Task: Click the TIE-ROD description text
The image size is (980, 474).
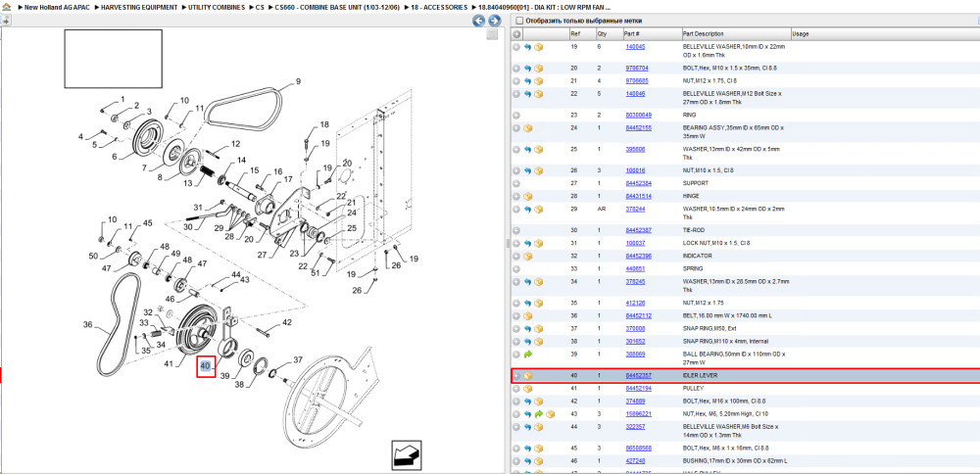Action: tap(695, 230)
